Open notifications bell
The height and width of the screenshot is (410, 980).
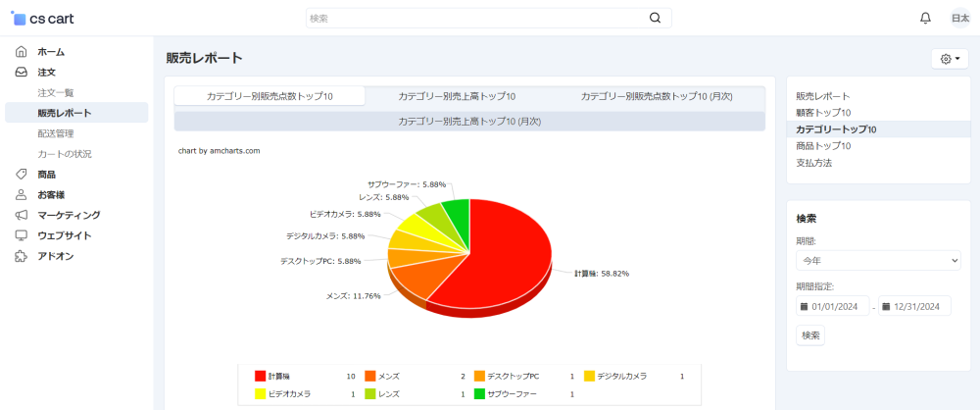[x=926, y=19]
